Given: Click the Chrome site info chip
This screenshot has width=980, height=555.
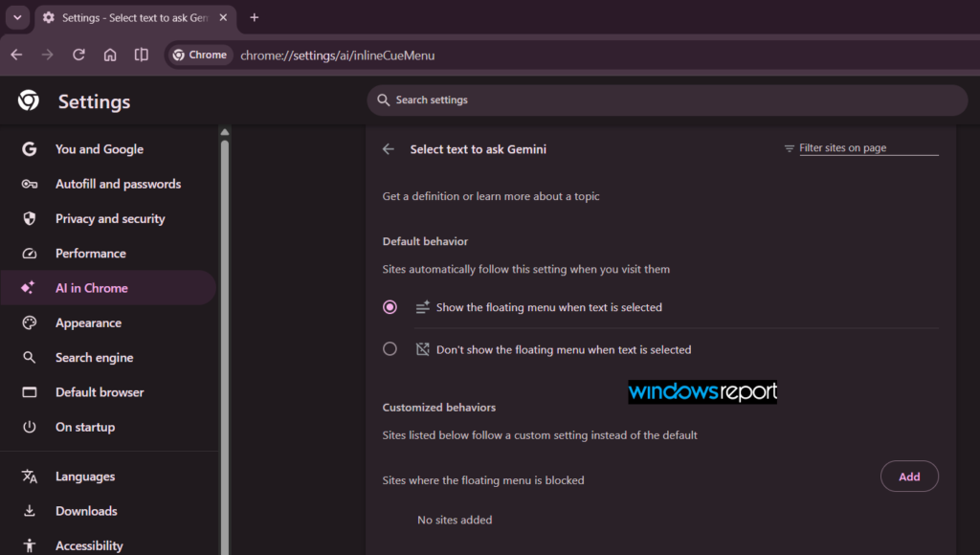Looking at the screenshot, I should pyautogui.click(x=200, y=55).
